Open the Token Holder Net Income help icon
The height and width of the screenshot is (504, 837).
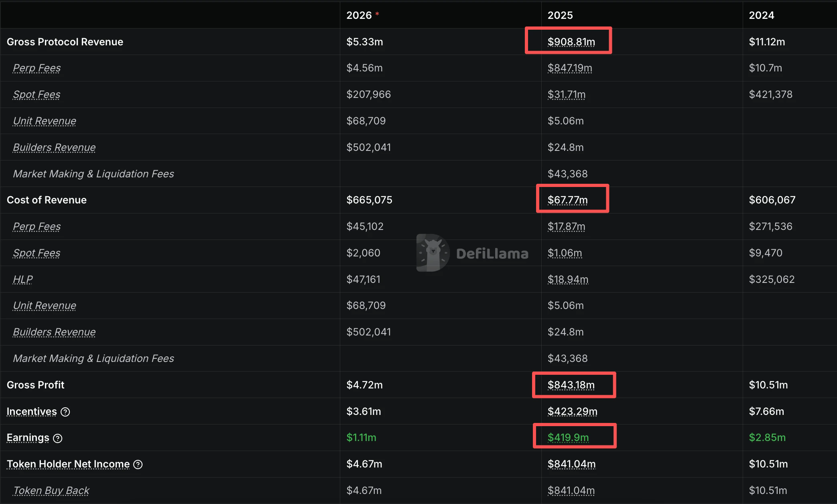coord(138,465)
